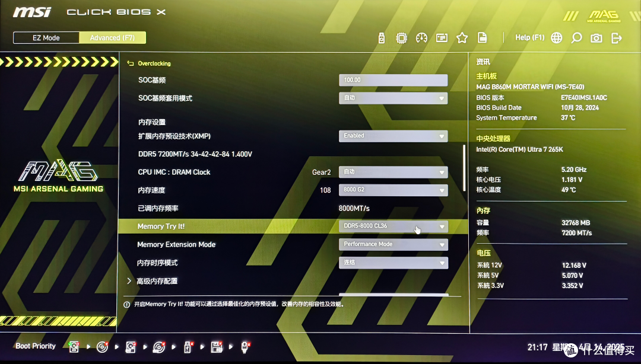Click the 108 ratio value beside 内存速度
This screenshot has height=364, width=641.
(325, 190)
